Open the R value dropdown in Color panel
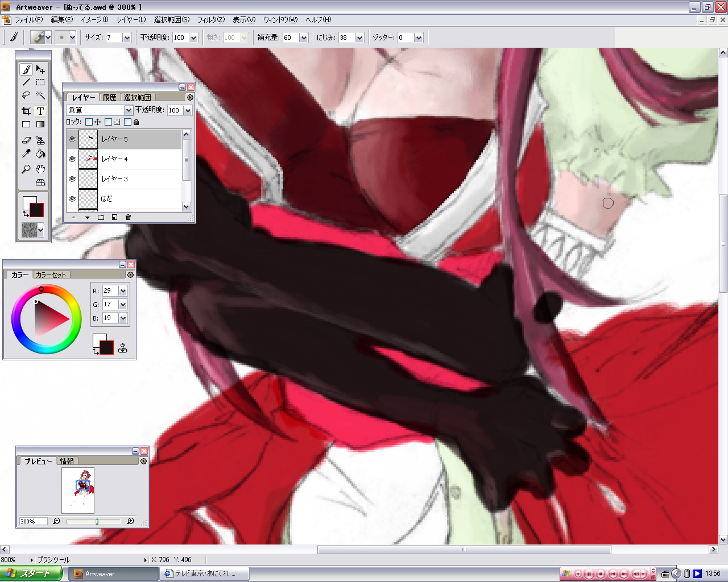Image resolution: width=728 pixels, height=582 pixels. tap(123, 290)
